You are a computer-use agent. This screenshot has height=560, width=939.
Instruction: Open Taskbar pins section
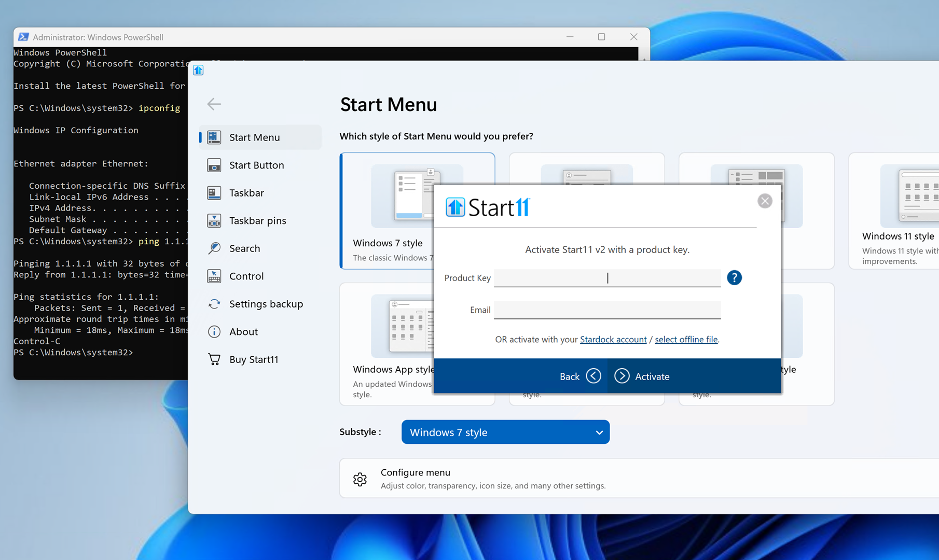tap(257, 221)
